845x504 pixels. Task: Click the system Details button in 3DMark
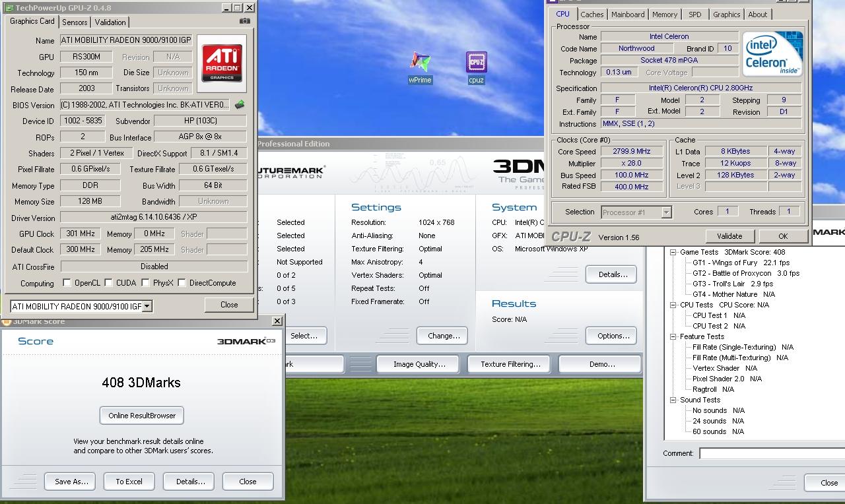coord(611,274)
